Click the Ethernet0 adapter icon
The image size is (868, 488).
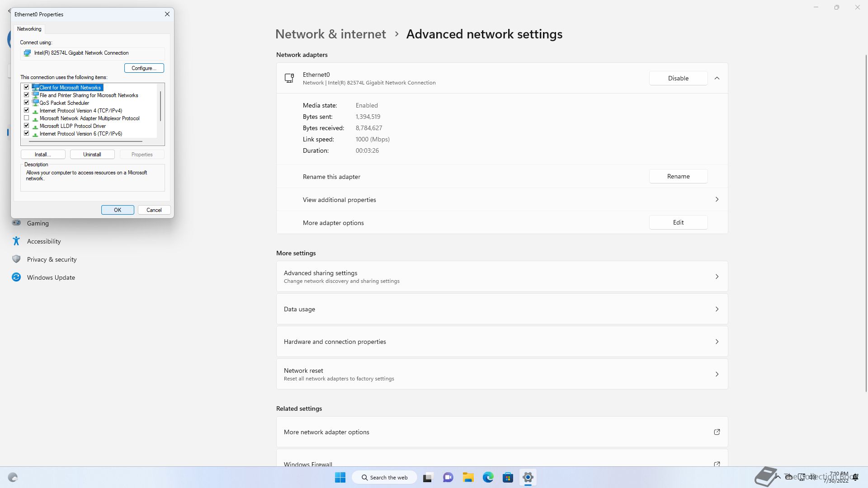pos(289,78)
